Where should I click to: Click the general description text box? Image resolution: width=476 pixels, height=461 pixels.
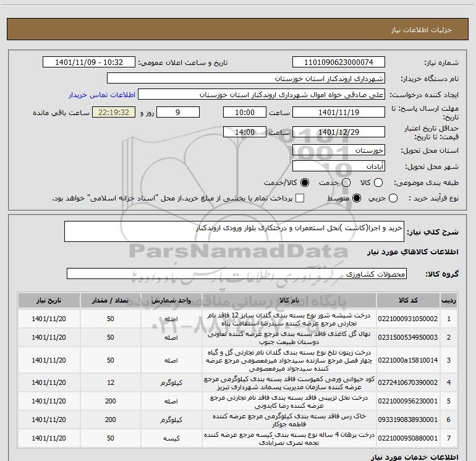coord(234,231)
